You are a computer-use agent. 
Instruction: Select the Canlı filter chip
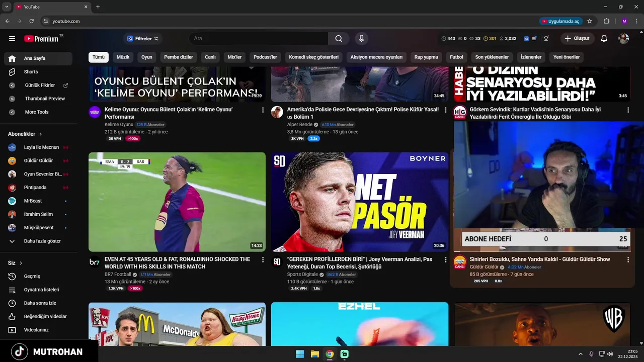pyautogui.click(x=210, y=57)
